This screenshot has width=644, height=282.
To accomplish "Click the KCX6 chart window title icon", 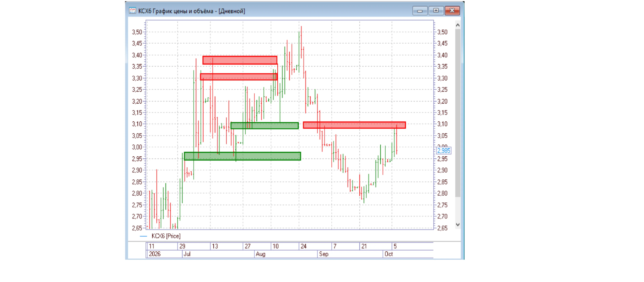I will 132,11.
